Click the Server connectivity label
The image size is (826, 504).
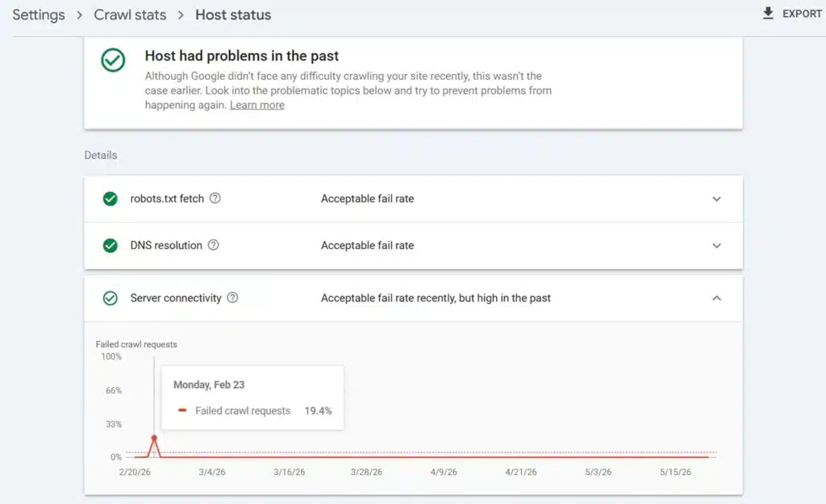pyautogui.click(x=175, y=298)
